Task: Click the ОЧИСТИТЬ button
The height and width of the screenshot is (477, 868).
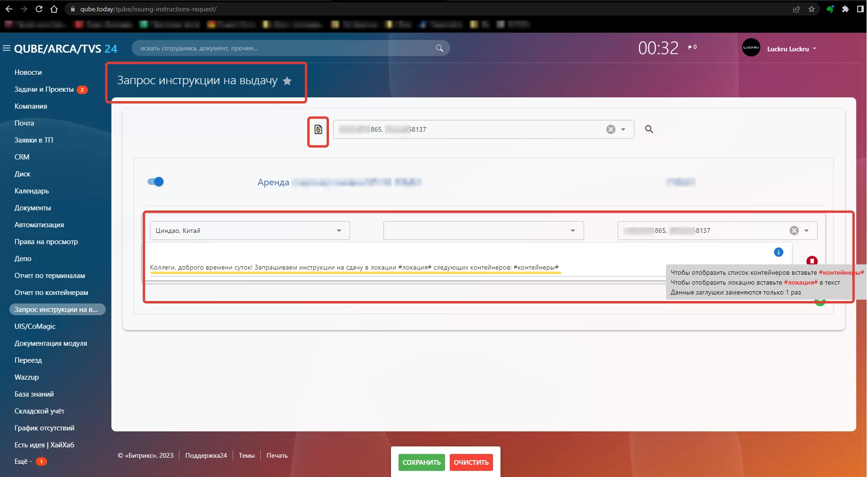Action: pyautogui.click(x=471, y=462)
